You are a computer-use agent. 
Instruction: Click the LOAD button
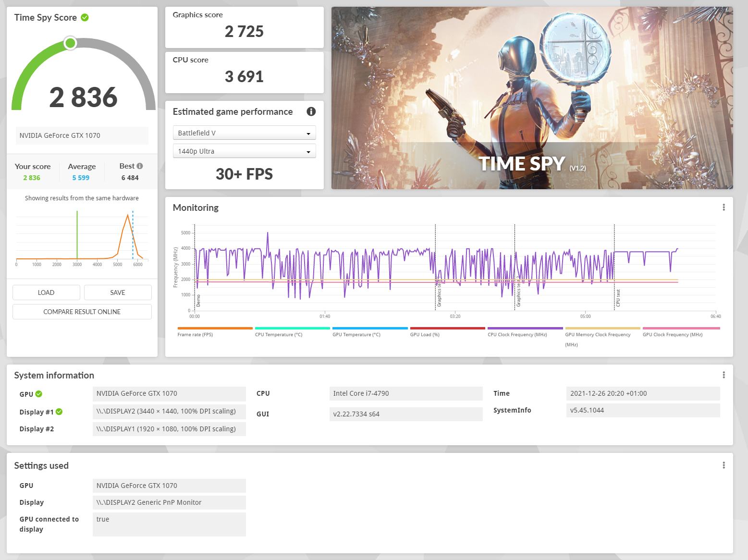click(46, 292)
